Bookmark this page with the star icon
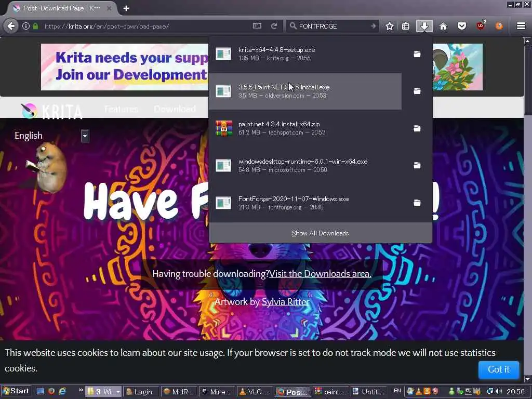The width and height of the screenshot is (532, 399). [x=390, y=26]
